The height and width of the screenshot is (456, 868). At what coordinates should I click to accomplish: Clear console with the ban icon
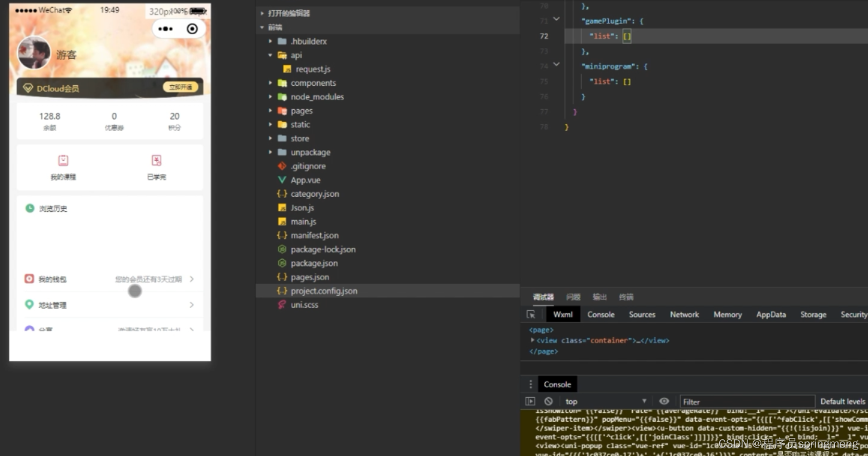coord(548,401)
